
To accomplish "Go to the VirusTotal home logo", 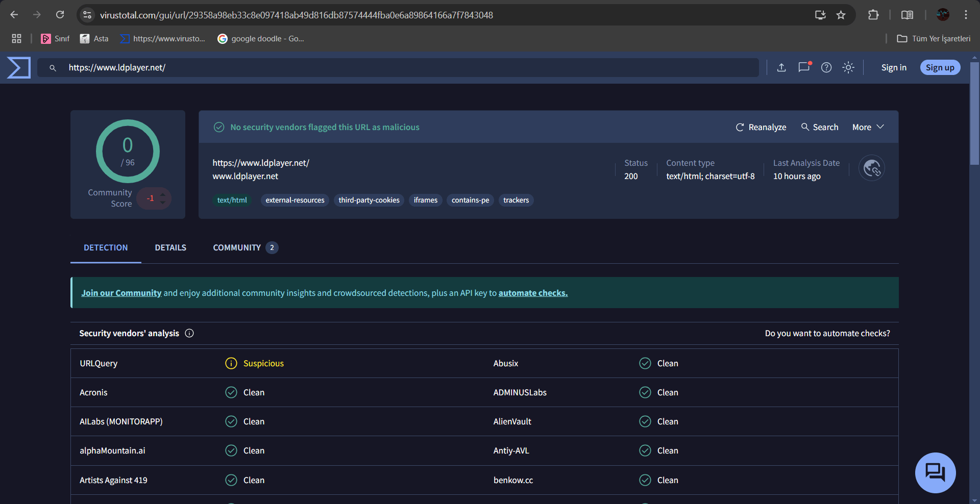I will click(x=19, y=67).
